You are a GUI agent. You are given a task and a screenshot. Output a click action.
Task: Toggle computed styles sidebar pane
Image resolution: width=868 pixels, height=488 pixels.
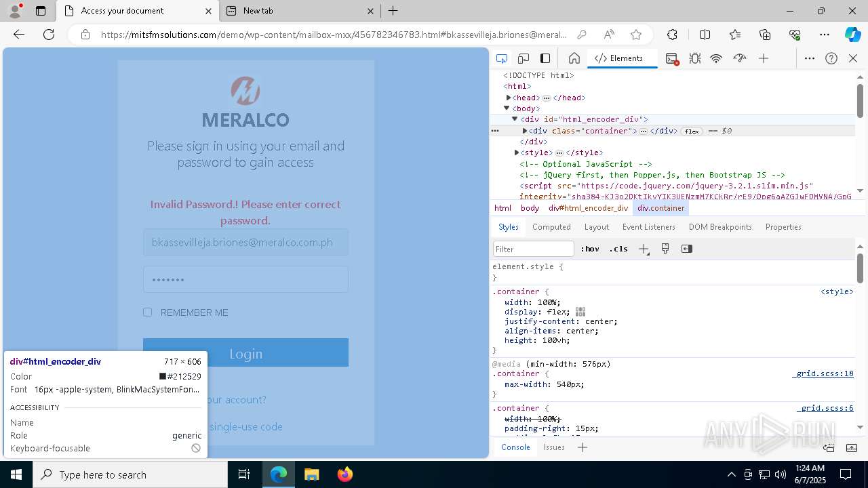coord(687,249)
